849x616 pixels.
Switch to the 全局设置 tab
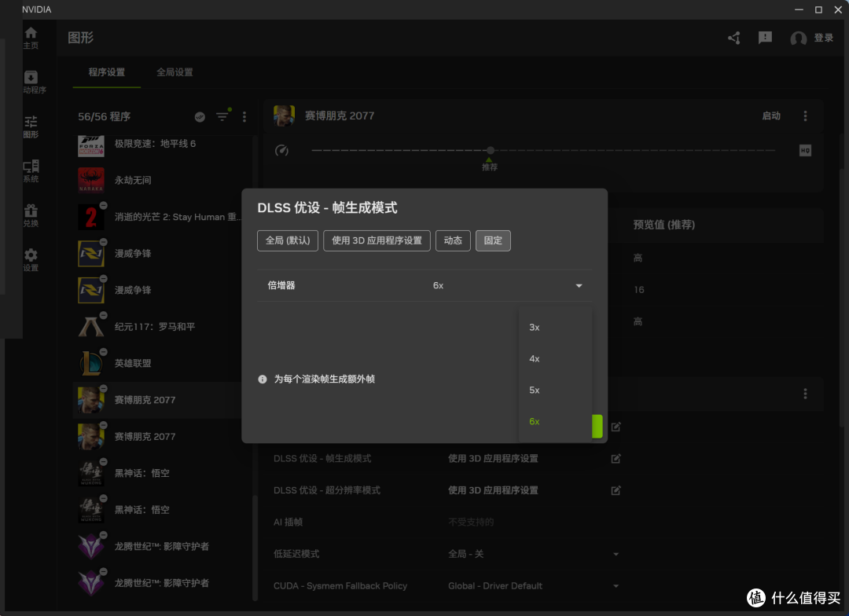(x=175, y=72)
